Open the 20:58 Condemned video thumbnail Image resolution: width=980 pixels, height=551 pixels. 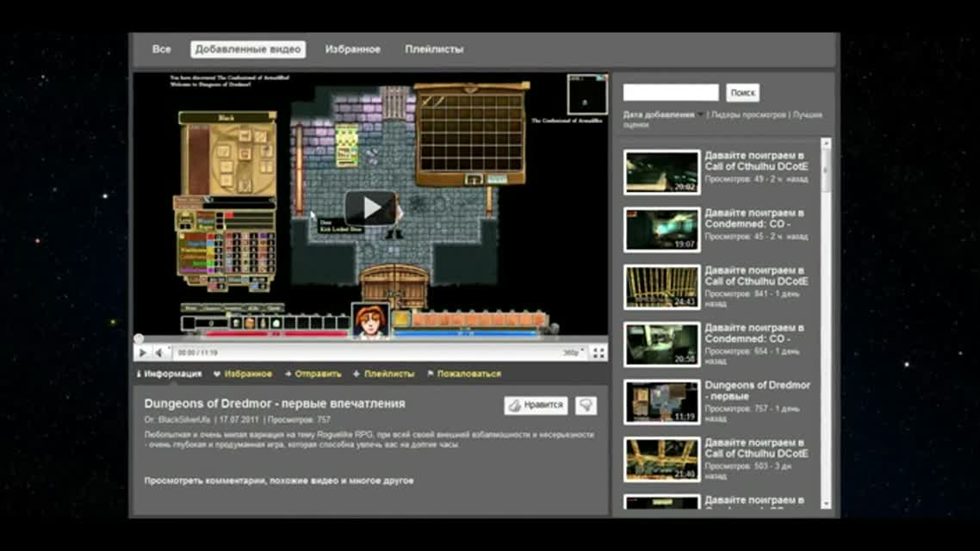pos(662,345)
